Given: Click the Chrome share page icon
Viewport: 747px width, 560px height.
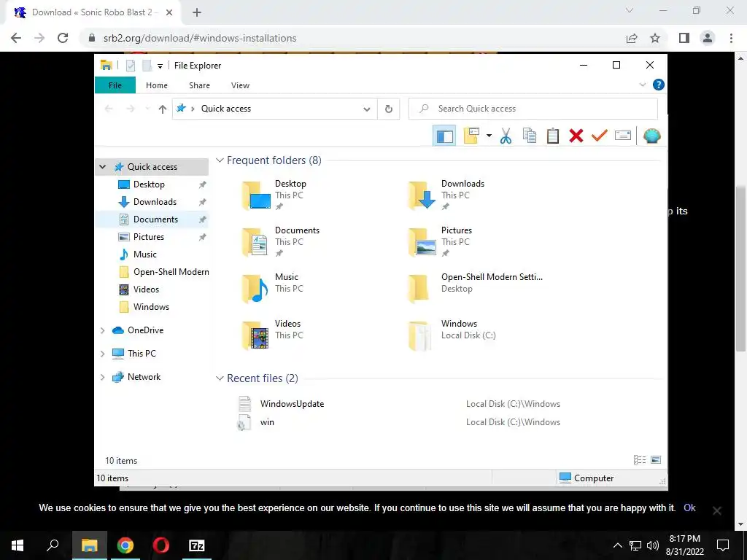Looking at the screenshot, I should click(x=632, y=38).
